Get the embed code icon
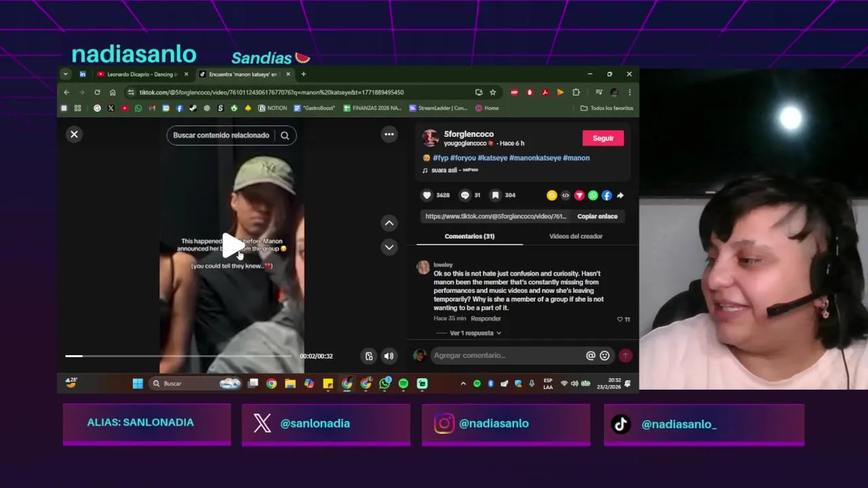Image resolution: width=868 pixels, height=488 pixels. (x=566, y=195)
